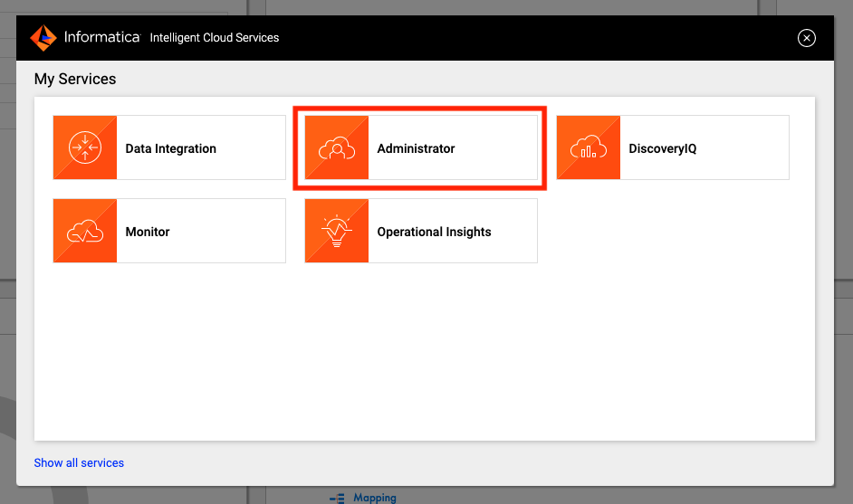Close the My Services dialog
This screenshot has width=853, height=504.
coord(806,38)
